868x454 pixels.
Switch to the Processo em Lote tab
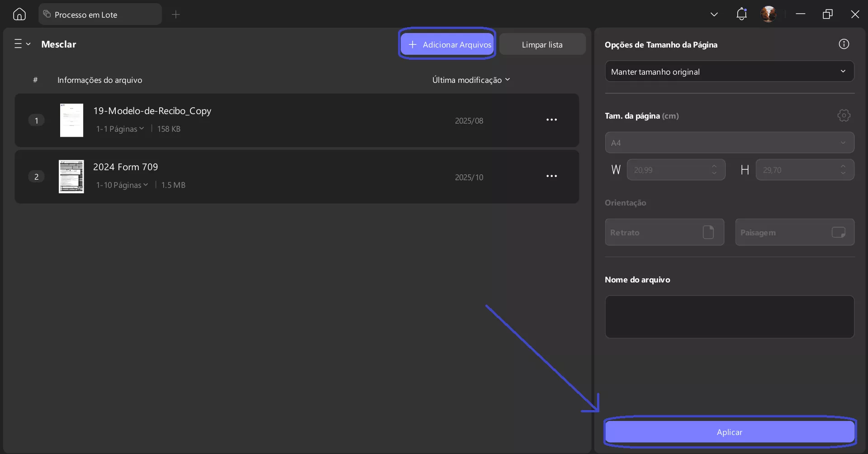click(100, 14)
